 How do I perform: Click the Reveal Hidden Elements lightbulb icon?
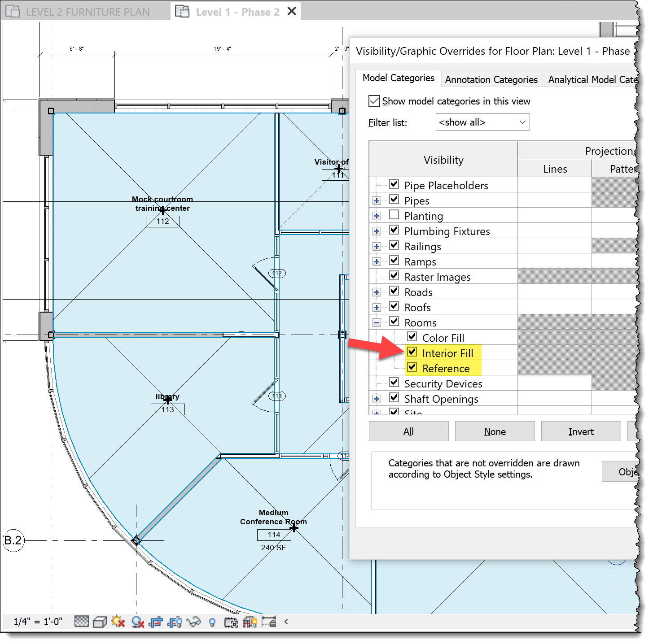click(212, 622)
